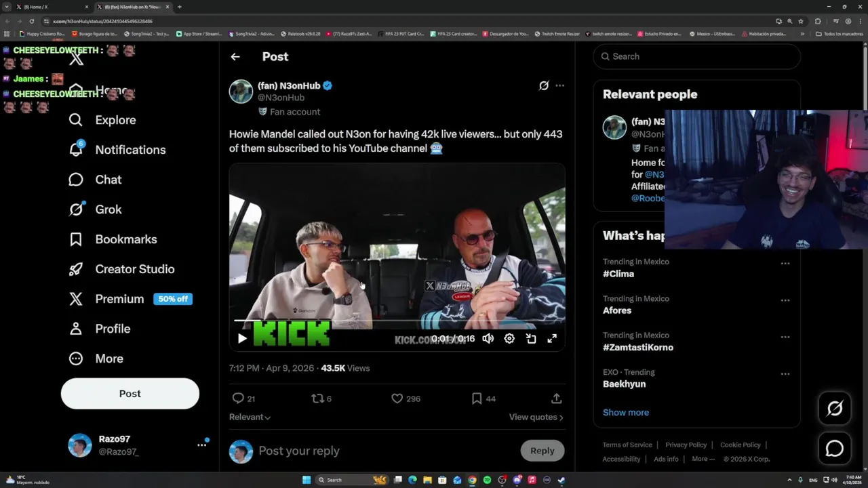Open the trending topic Afores

tap(617, 310)
